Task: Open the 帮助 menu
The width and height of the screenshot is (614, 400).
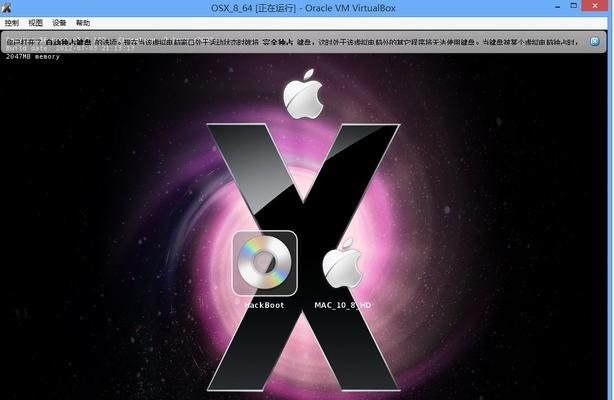Action: tap(83, 23)
